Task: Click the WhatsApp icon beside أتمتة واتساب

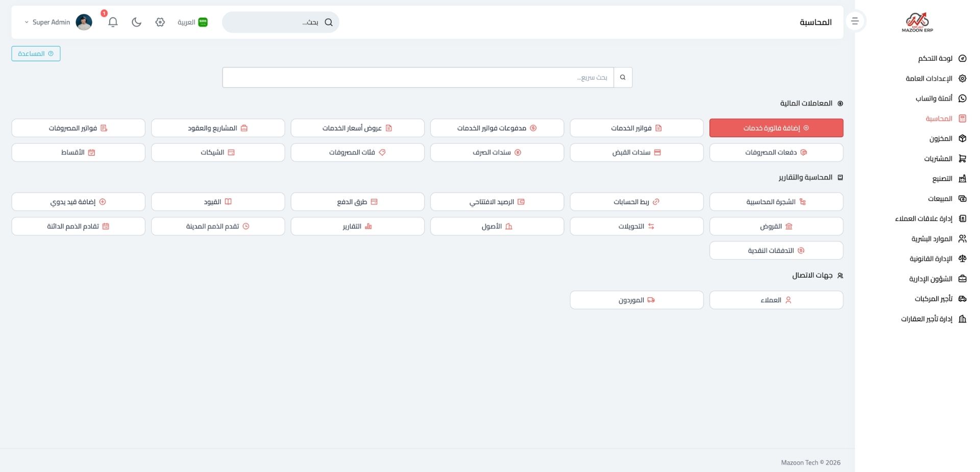Action: [962, 98]
